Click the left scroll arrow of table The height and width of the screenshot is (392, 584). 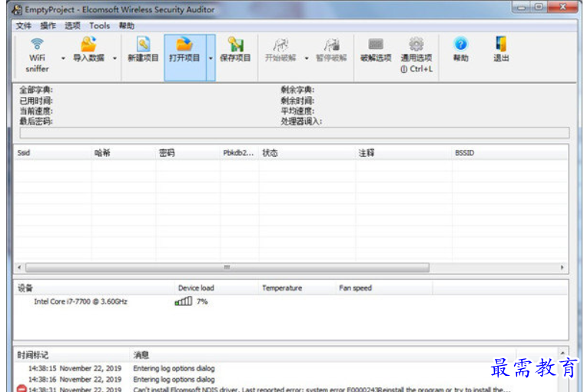coord(19,267)
